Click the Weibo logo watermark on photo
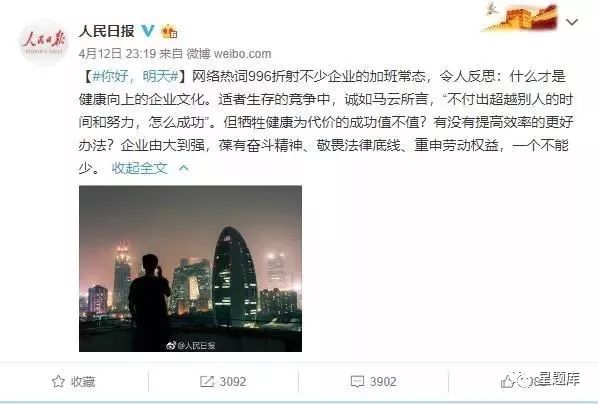 click(171, 346)
